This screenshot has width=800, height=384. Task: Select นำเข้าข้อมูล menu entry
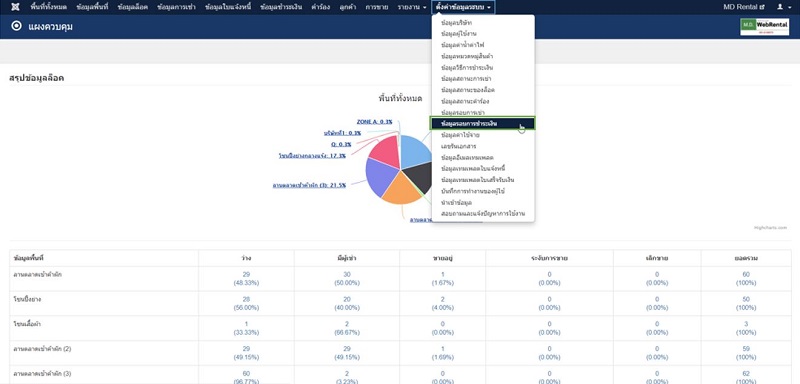pos(457,202)
